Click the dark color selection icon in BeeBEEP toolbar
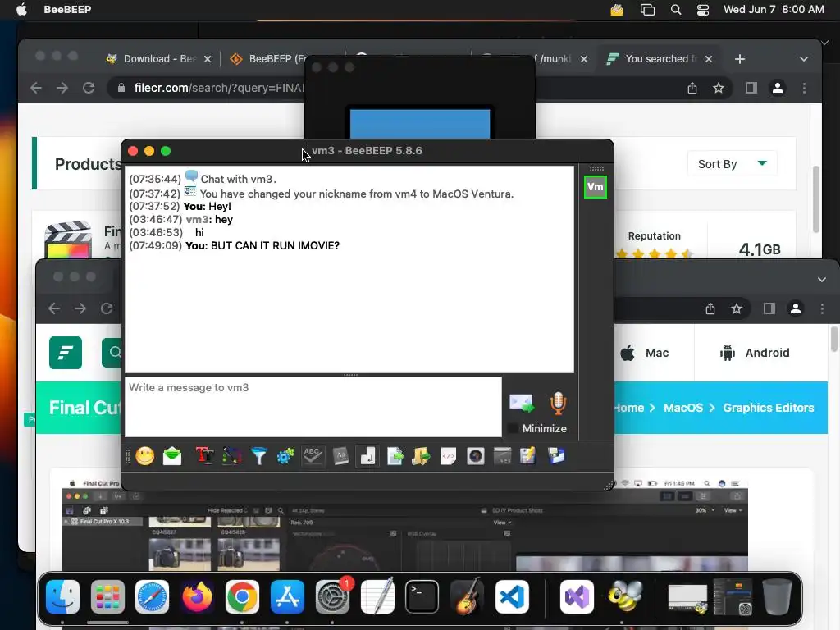 pos(232,456)
